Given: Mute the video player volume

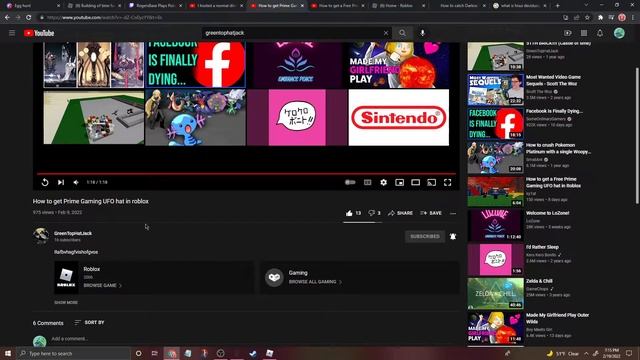Looking at the screenshot, I should click(76, 182).
